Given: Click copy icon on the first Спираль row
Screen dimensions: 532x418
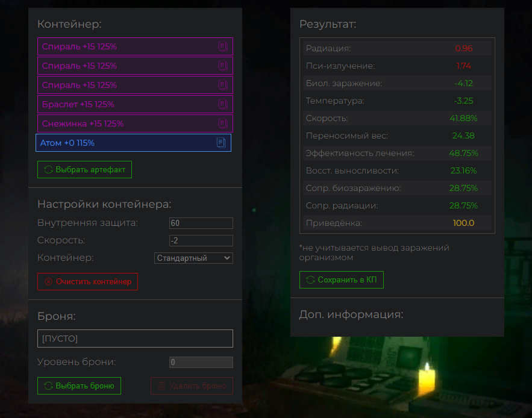Looking at the screenshot, I should [x=222, y=46].
